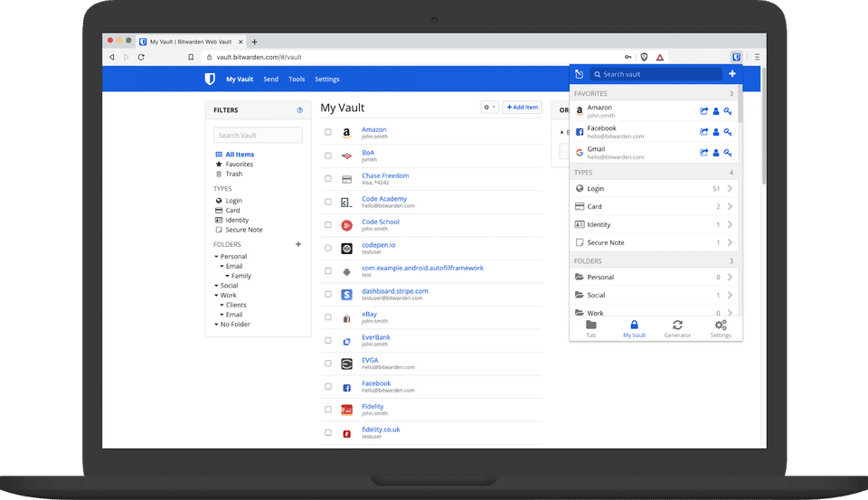Screen dimensions: 868x500
Task: Expand the Identity type chevron in the popup
Action: tap(731, 224)
